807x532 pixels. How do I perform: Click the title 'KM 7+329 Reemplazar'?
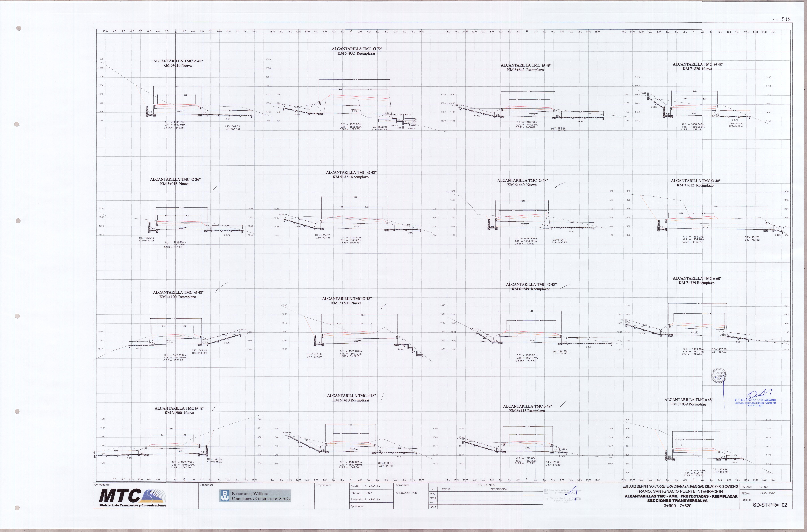[696, 283]
